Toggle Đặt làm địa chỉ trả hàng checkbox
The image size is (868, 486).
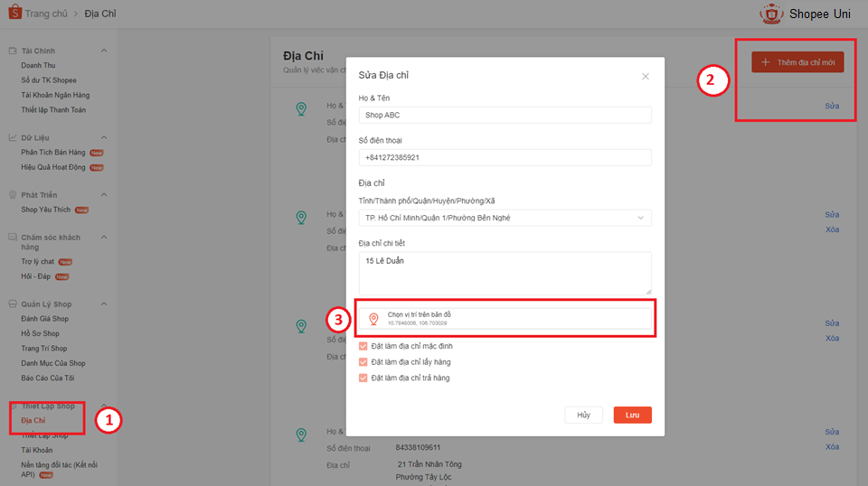[363, 378]
